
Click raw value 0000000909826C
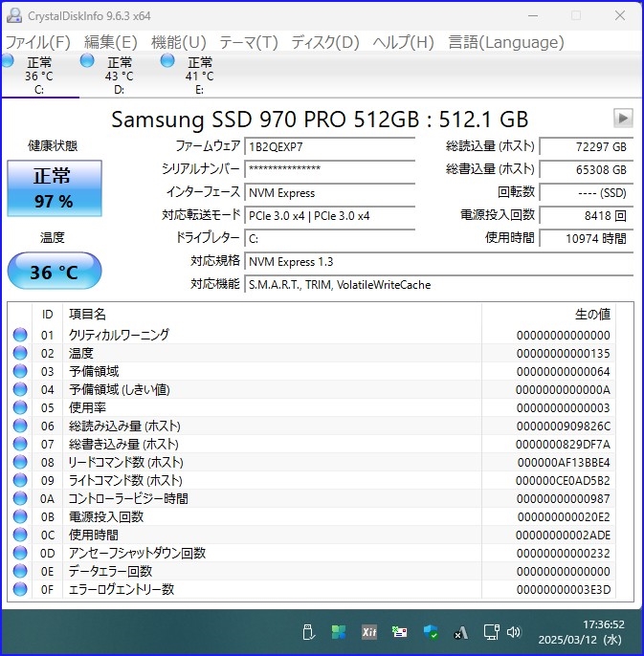coord(564,426)
